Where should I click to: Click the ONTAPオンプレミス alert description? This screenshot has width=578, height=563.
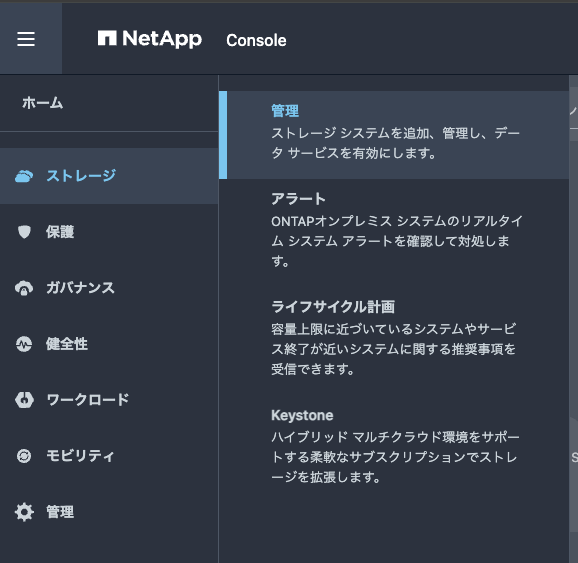pyautogui.click(x=397, y=241)
